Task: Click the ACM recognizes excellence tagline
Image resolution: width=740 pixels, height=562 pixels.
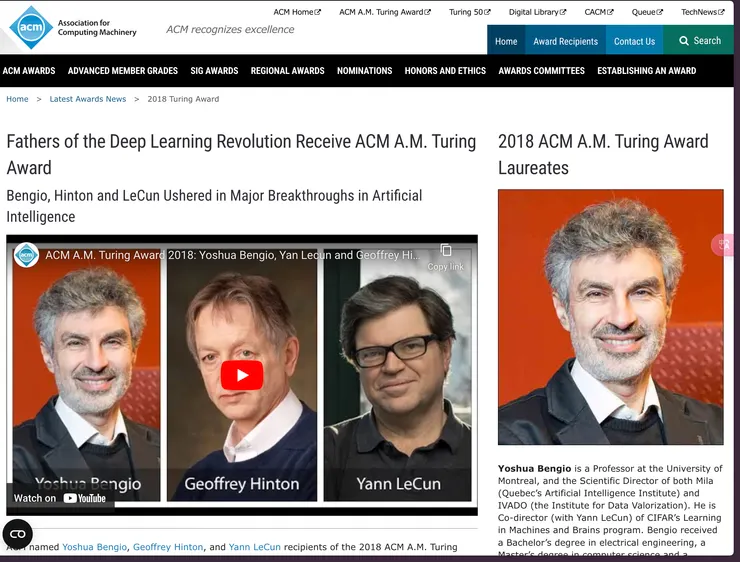Action: tap(230, 29)
